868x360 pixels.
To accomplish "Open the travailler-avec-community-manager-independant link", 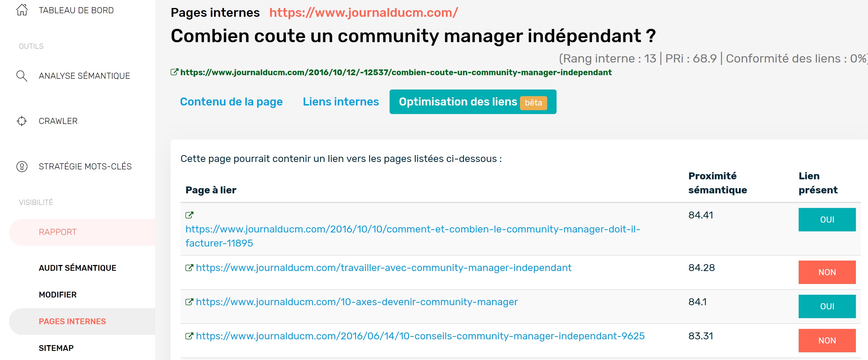I will [384, 267].
